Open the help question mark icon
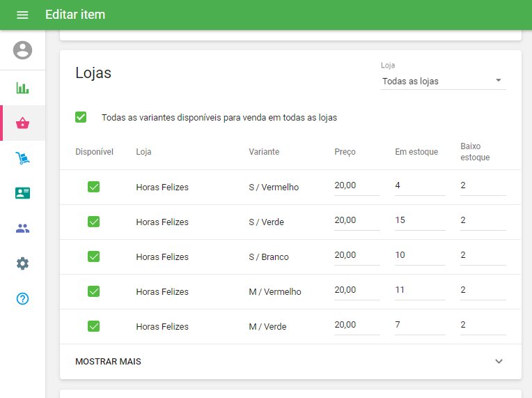 tap(22, 298)
